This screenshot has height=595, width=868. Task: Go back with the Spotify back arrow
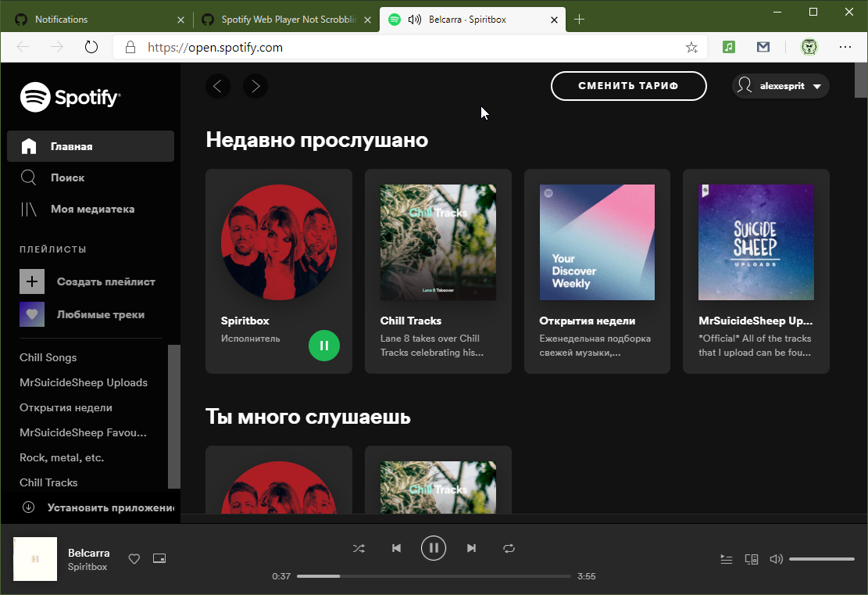[x=218, y=87]
